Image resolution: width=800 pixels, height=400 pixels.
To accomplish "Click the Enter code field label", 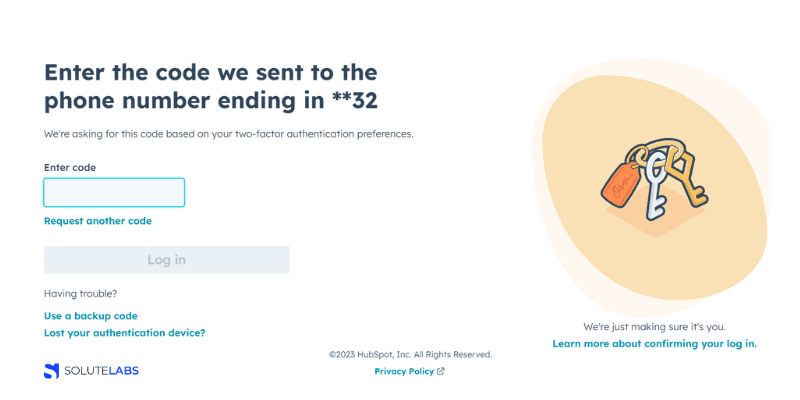I will click(70, 168).
